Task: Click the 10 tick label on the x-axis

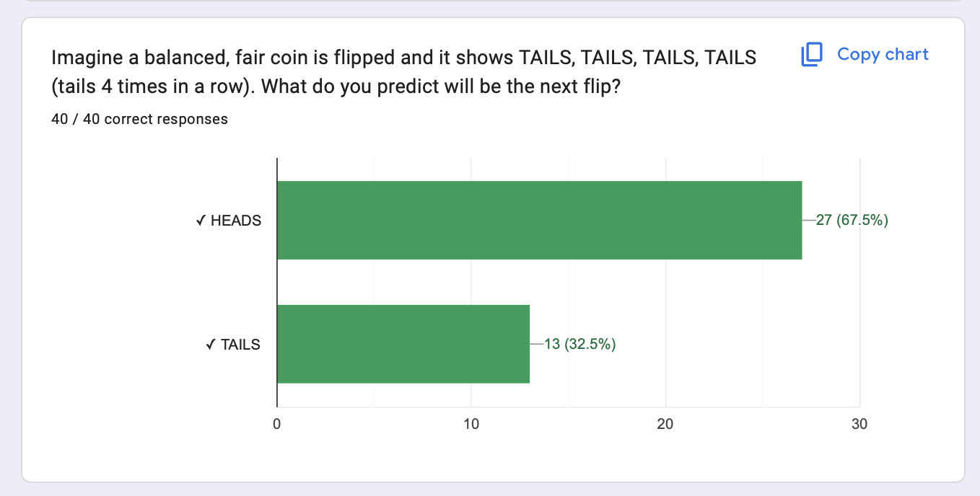Action: point(471,425)
